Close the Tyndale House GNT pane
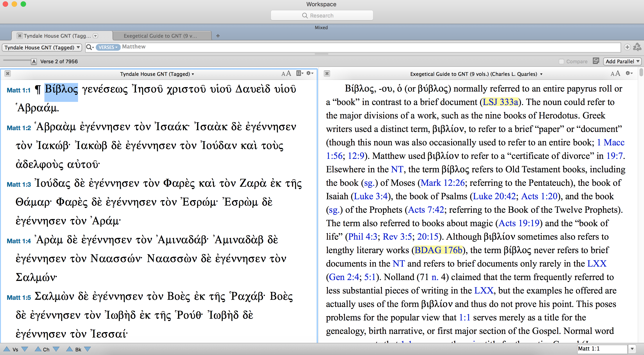Image resolution: width=644 pixels, height=355 pixels. click(8, 74)
